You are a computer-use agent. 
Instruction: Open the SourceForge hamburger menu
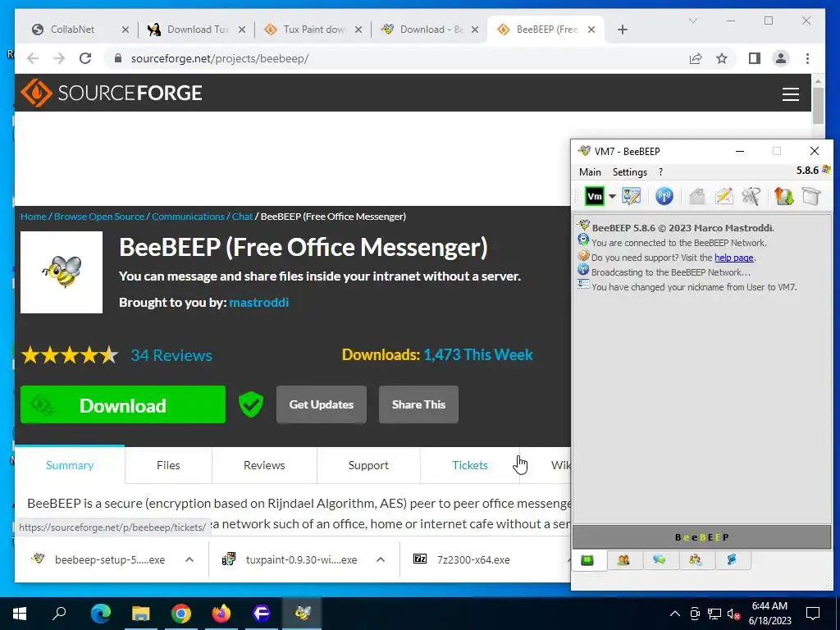coord(790,94)
